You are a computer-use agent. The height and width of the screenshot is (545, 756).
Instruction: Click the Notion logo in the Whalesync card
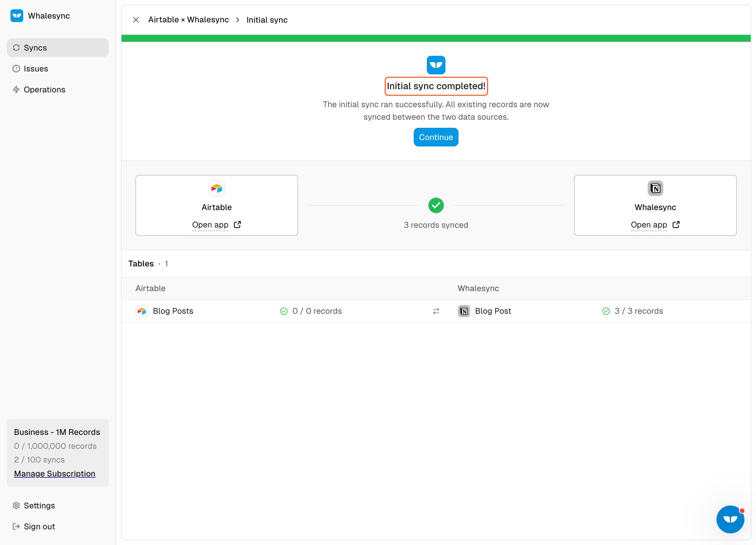coord(655,188)
